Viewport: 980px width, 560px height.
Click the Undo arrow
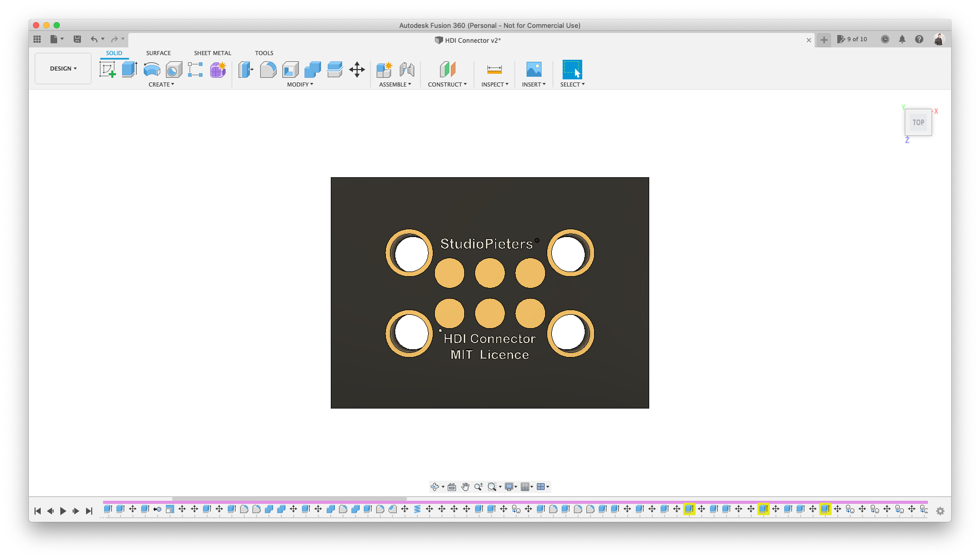point(94,39)
